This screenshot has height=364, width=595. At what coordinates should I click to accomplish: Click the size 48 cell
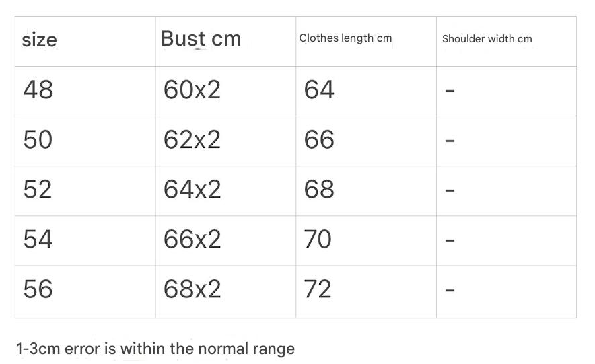coord(38,89)
